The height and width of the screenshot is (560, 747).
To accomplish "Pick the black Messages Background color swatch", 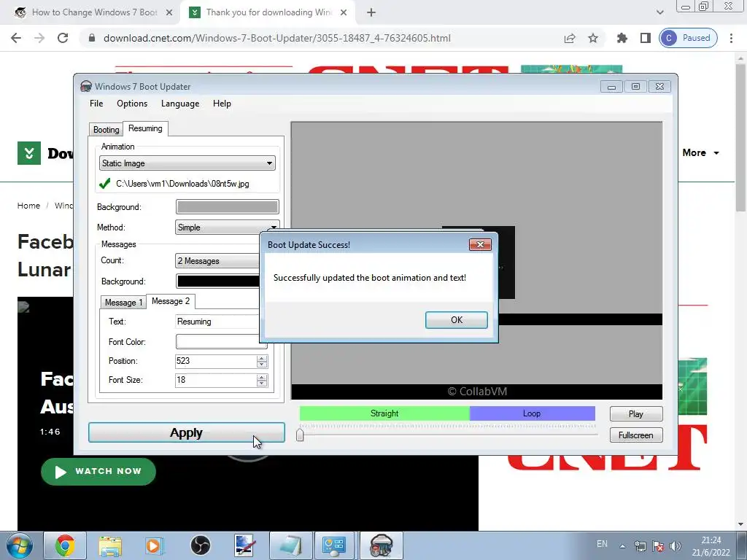I will (218, 281).
